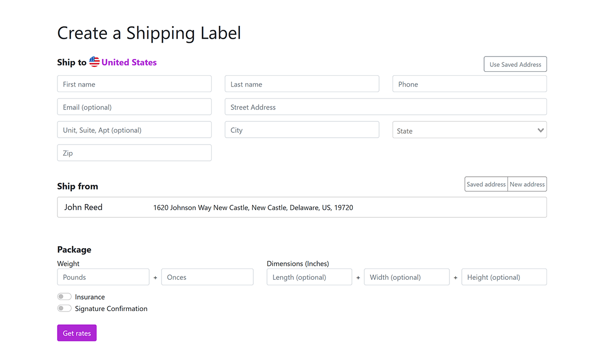The width and height of the screenshot is (604, 364).
Task: Click the City input field
Action: 302,130
